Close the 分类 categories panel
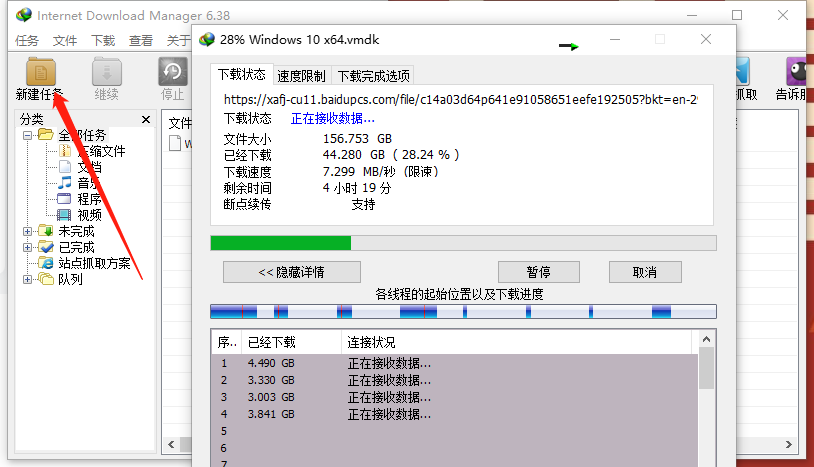814x467 pixels. click(x=146, y=120)
